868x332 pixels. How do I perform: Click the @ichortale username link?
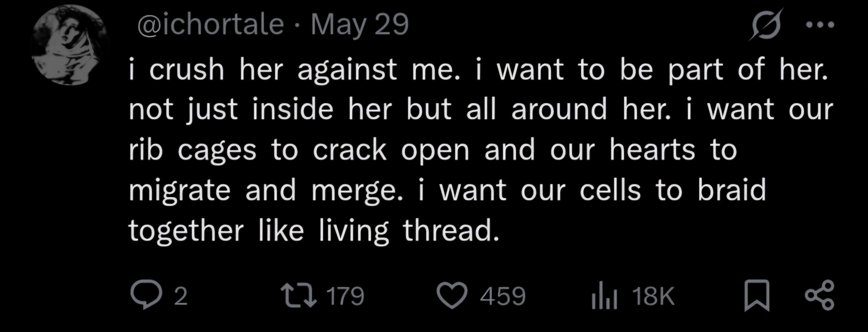pos(210,24)
